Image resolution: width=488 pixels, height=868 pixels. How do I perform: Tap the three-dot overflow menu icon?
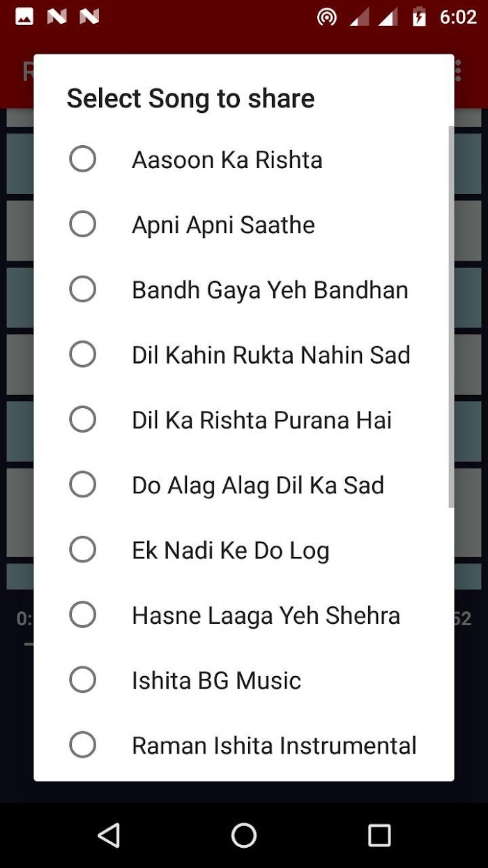pos(458,70)
